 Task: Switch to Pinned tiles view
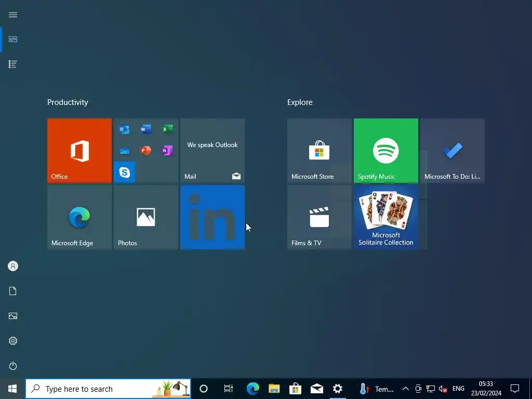pyautogui.click(x=13, y=39)
